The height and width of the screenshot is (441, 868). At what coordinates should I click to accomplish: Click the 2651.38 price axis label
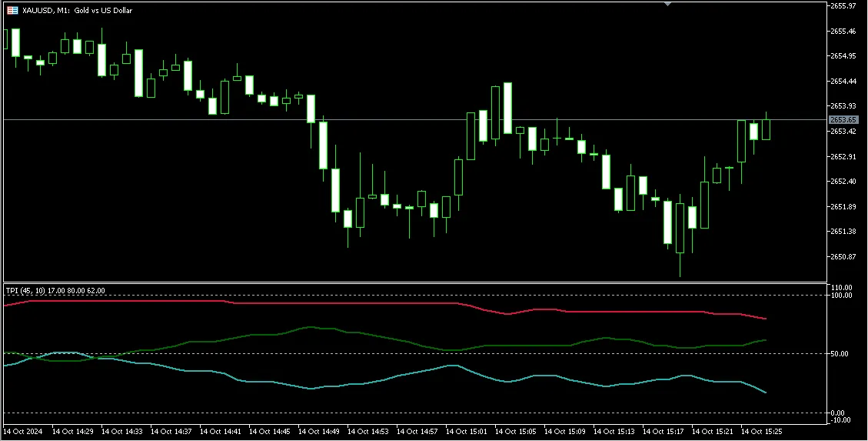[843, 232]
